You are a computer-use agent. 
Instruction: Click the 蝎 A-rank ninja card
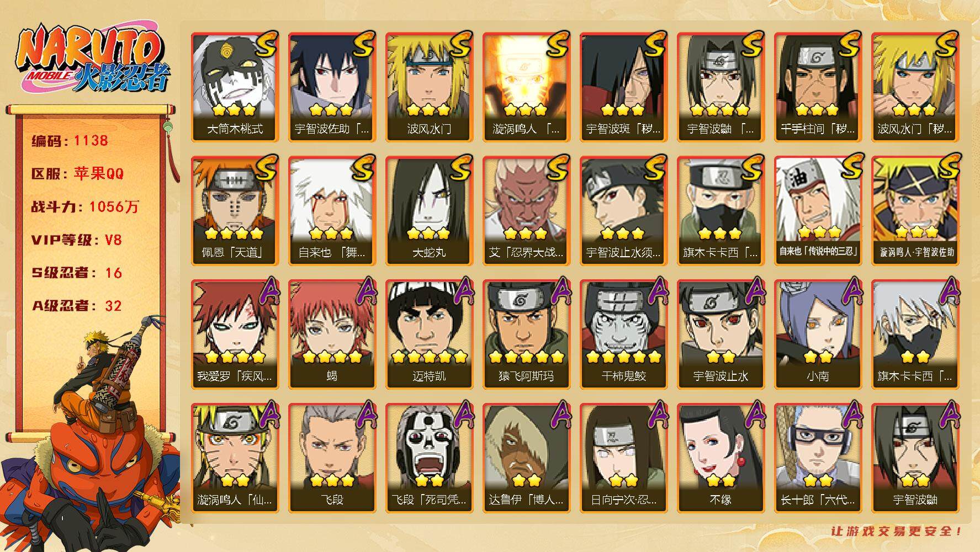[332, 335]
